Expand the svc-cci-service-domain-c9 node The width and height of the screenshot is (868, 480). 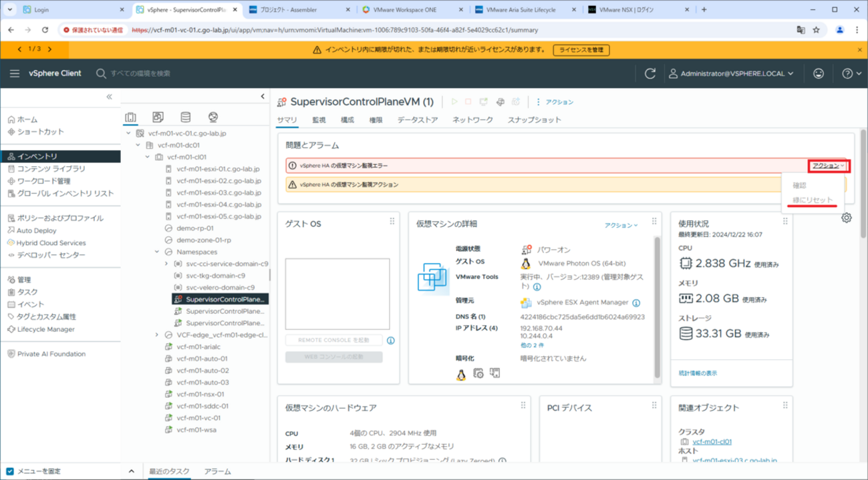point(166,264)
